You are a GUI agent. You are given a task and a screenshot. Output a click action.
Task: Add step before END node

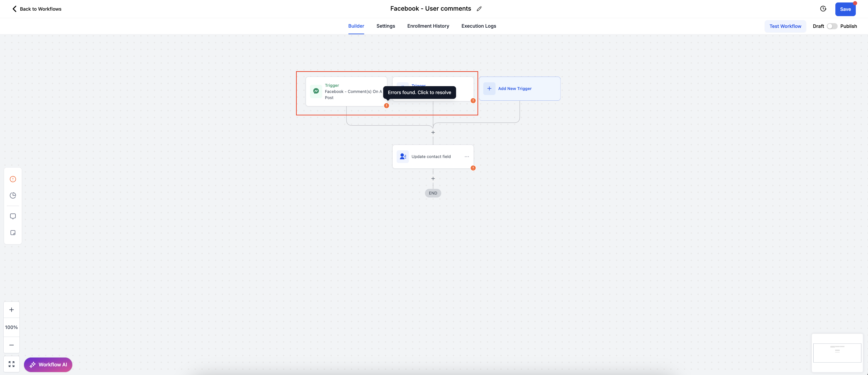pyautogui.click(x=433, y=179)
